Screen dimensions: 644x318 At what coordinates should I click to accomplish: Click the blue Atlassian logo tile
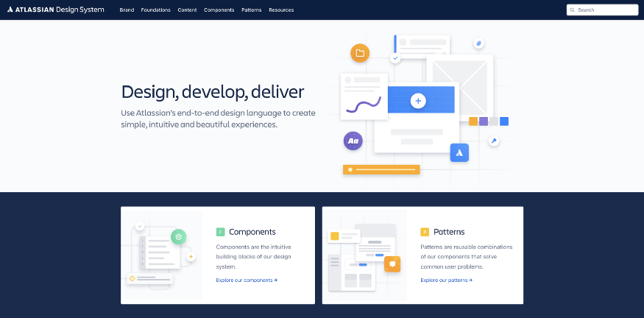tap(459, 152)
